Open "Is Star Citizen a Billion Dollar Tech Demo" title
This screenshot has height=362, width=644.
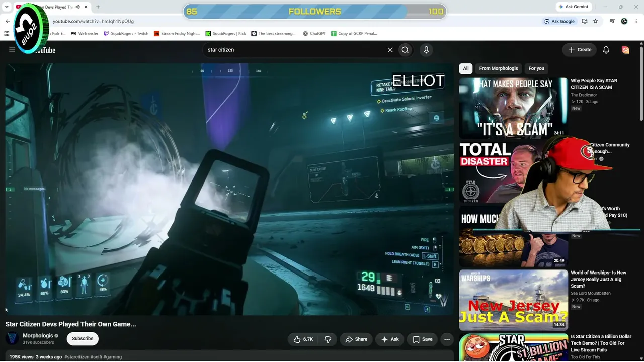pos(601,343)
